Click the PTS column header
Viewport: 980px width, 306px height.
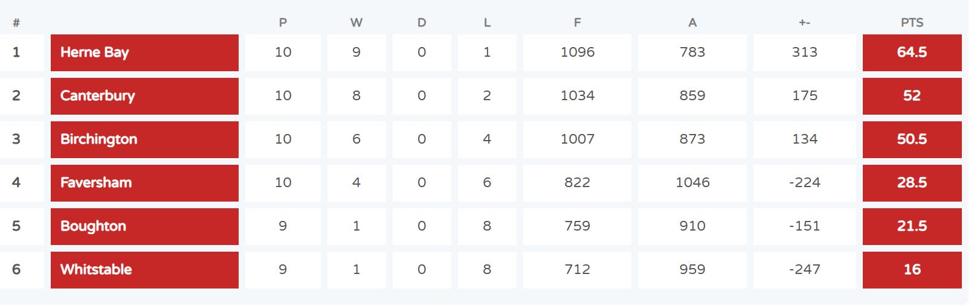[912, 22]
